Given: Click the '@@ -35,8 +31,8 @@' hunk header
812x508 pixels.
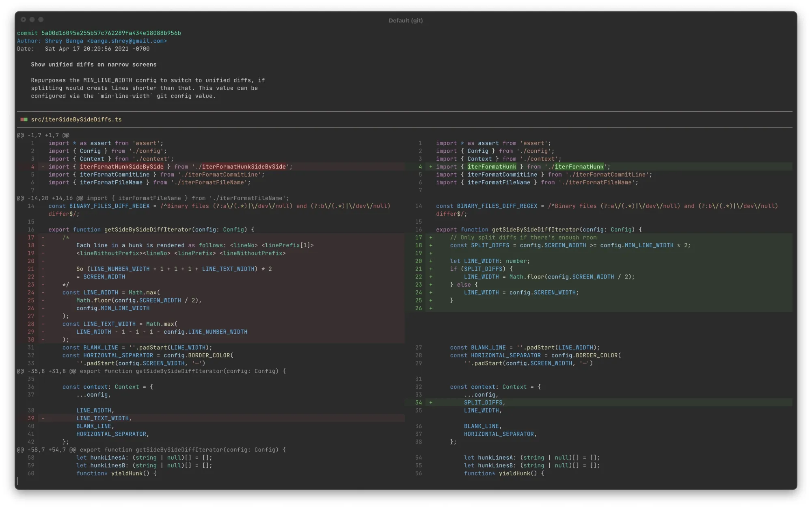Looking at the screenshot, I should point(47,371).
